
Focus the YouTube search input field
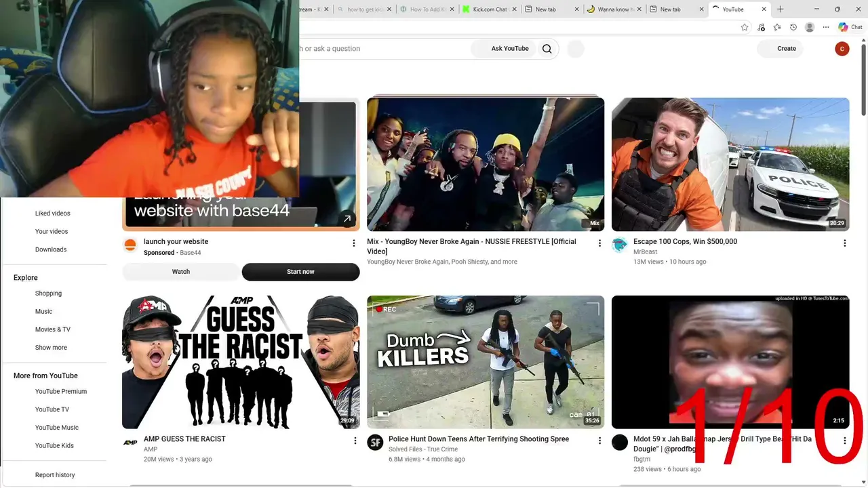(x=384, y=49)
